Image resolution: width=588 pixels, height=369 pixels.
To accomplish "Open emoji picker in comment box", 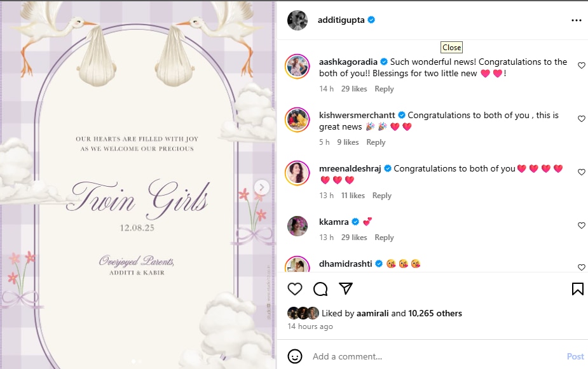I will pos(294,356).
